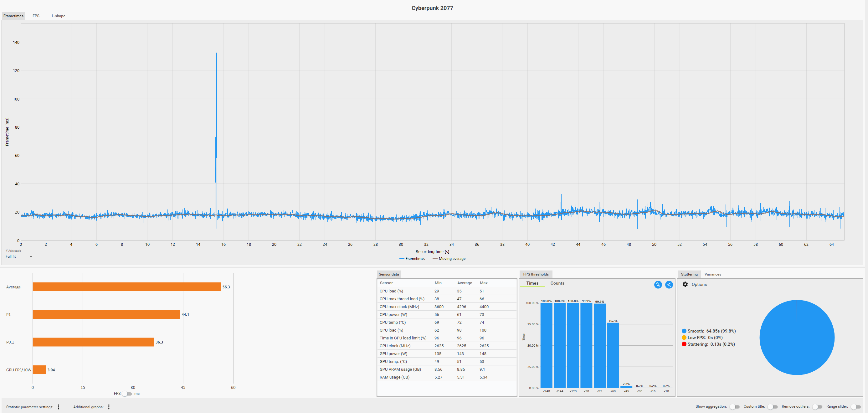Viewport: 868px width, 413px height.
Task: Click the Smooth: 64.85s (99.8%) legend text
Action: (x=712, y=331)
